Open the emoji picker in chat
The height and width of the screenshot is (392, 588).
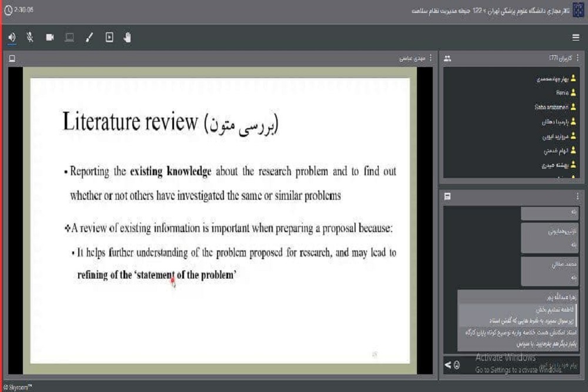pyautogui.click(x=456, y=365)
